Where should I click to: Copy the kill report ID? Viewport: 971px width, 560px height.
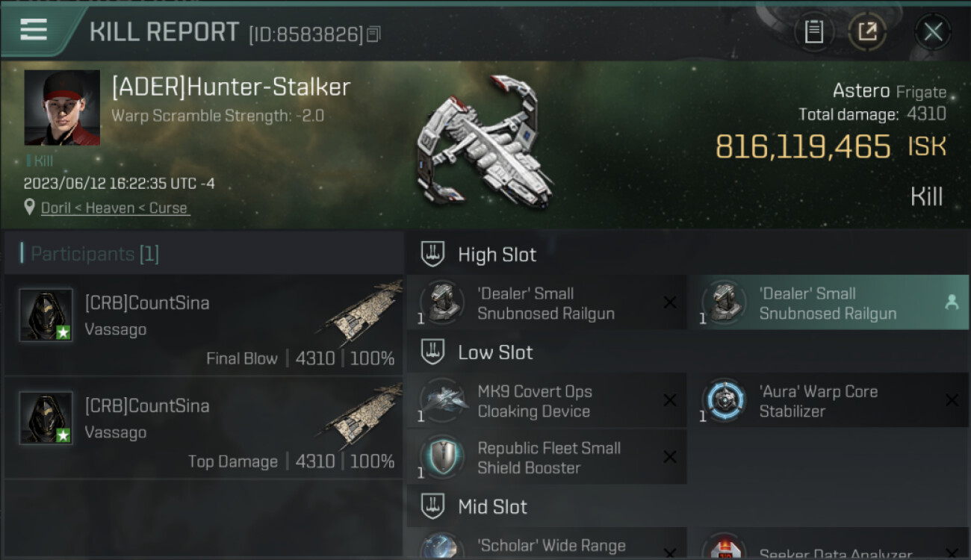374,34
